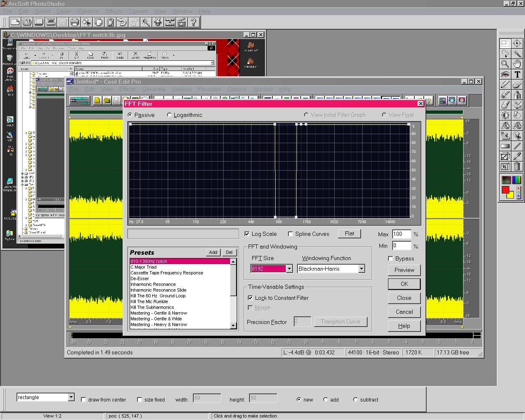Toggle Lock to Constant Filter checkbox
The image size is (525, 420).
click(250, 298)
